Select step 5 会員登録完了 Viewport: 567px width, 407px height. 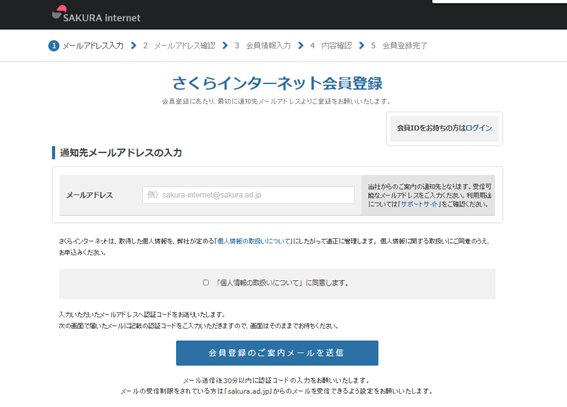click(x=399, y=46)
